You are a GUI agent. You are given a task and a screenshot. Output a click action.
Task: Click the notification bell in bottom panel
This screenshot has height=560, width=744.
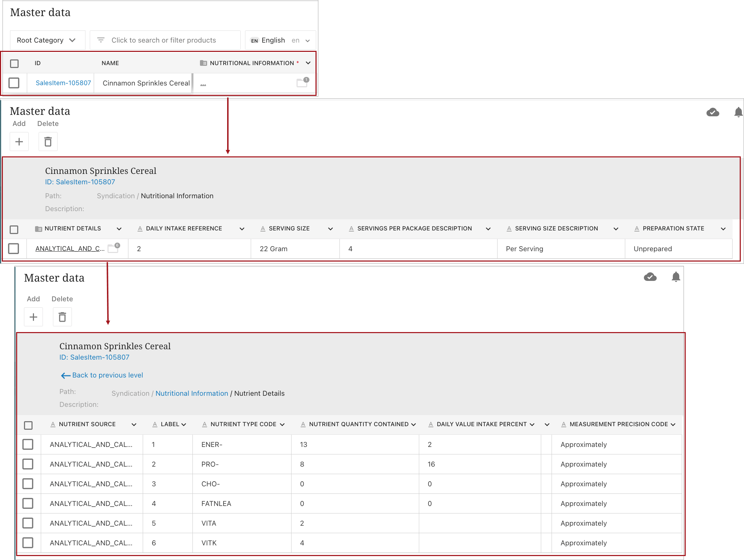click(x=675, y=277)
